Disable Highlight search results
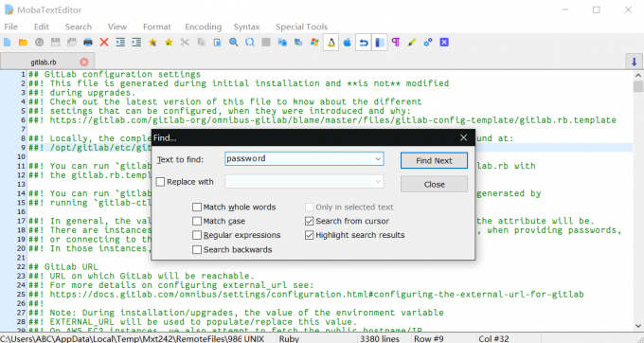644x343 pixels. [x=310, y=235]
